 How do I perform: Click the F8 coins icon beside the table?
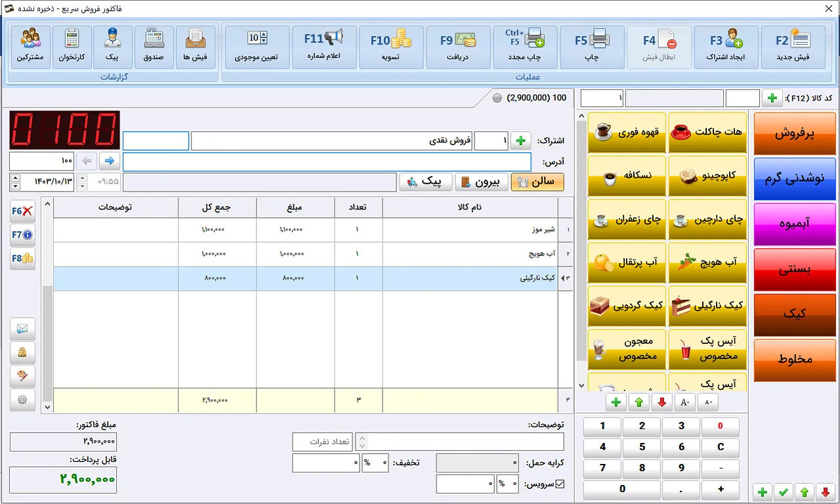click(22, 259)
